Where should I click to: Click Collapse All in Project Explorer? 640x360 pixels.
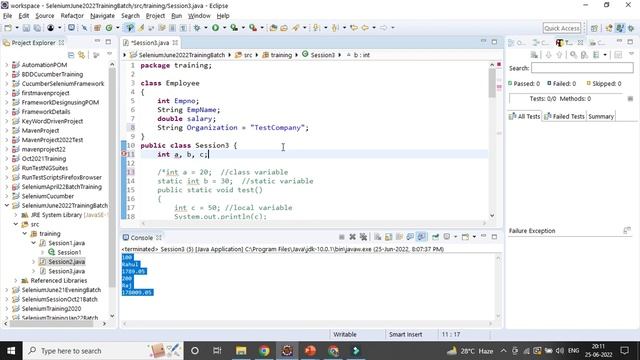tap(71, 55)
